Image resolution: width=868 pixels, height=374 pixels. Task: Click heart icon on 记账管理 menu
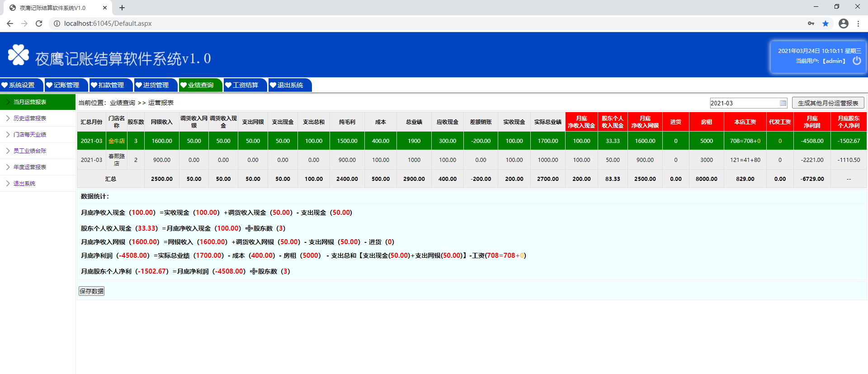tap(49, 85)
